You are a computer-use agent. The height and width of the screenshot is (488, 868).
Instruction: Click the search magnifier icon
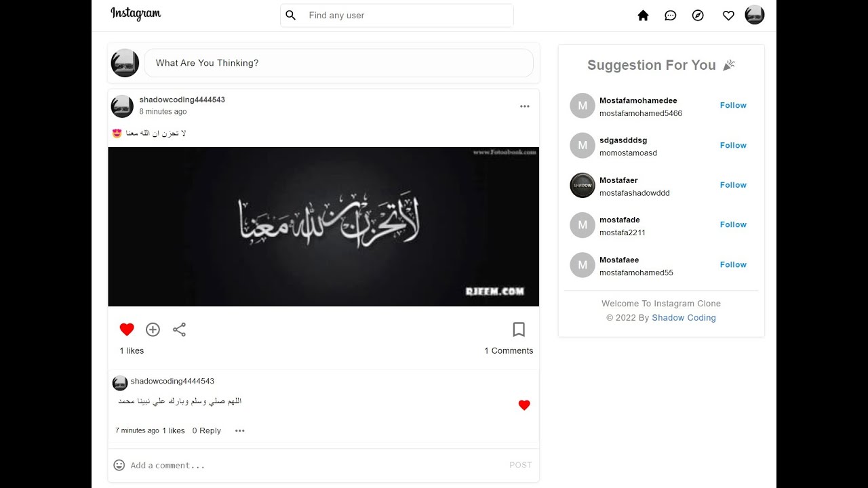click(291, 15)
